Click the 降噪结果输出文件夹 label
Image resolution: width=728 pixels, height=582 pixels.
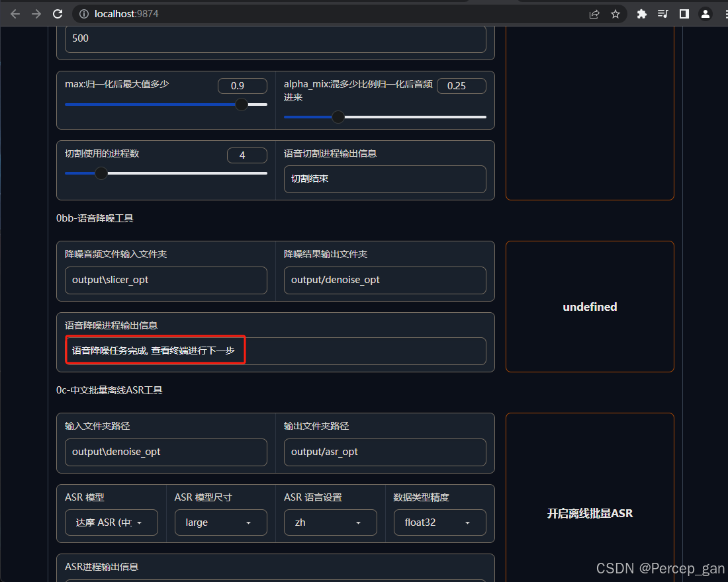(326, 254)
